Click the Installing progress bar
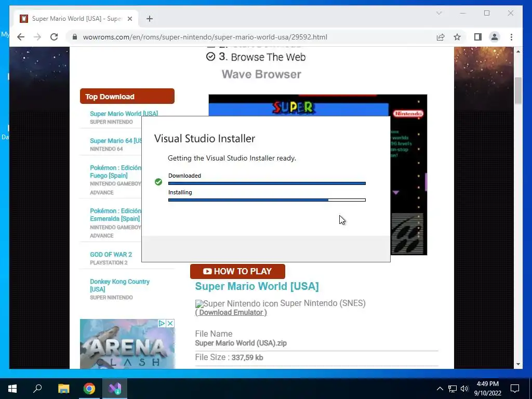This screenshot has height=399, width=532. tap(267, 200)
